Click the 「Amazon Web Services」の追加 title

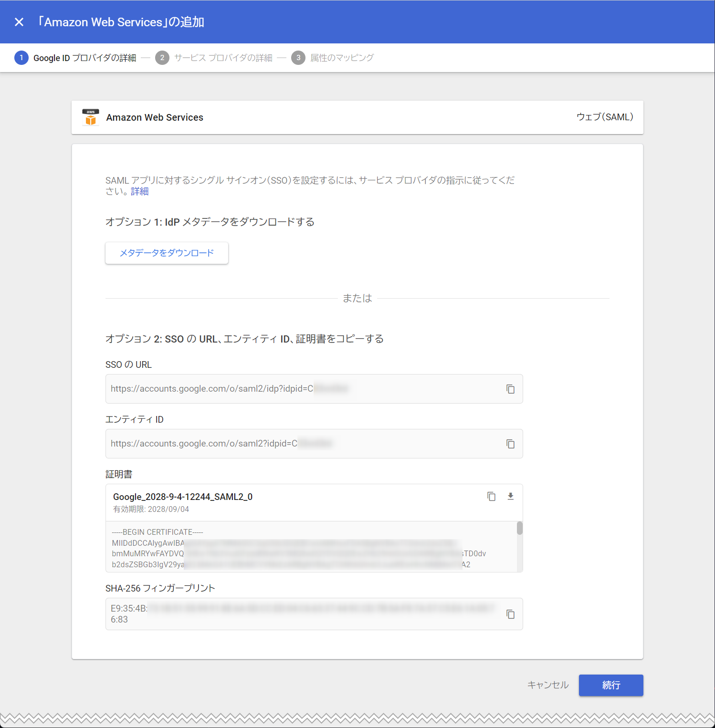(x=121, y=22)
